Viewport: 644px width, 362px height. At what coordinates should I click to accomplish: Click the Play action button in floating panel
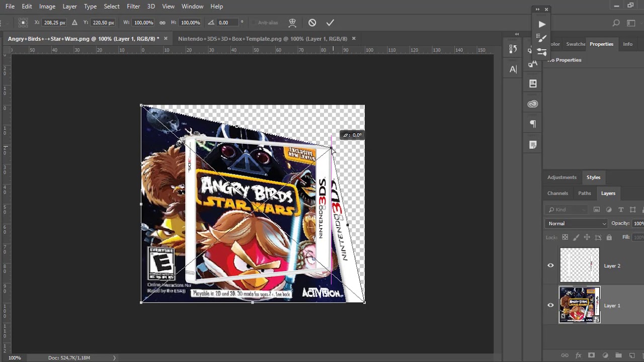click(x=541, y=24)
